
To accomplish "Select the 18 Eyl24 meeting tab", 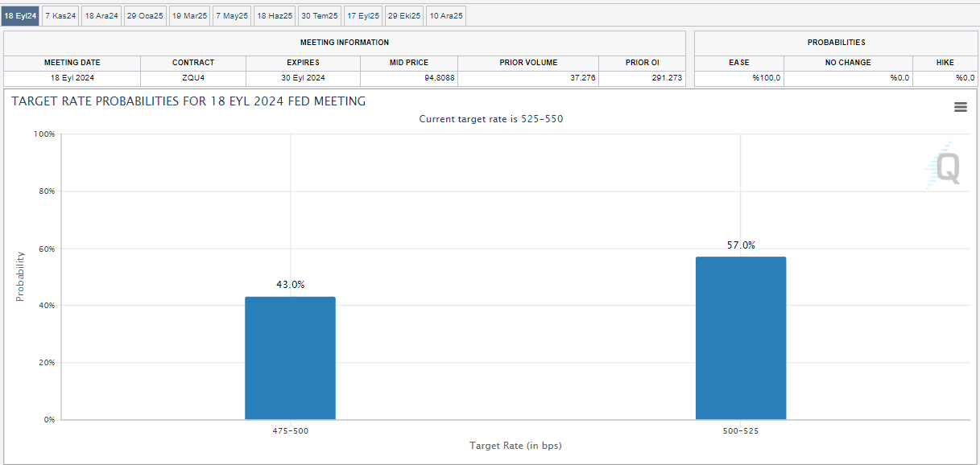I will 20,15.
